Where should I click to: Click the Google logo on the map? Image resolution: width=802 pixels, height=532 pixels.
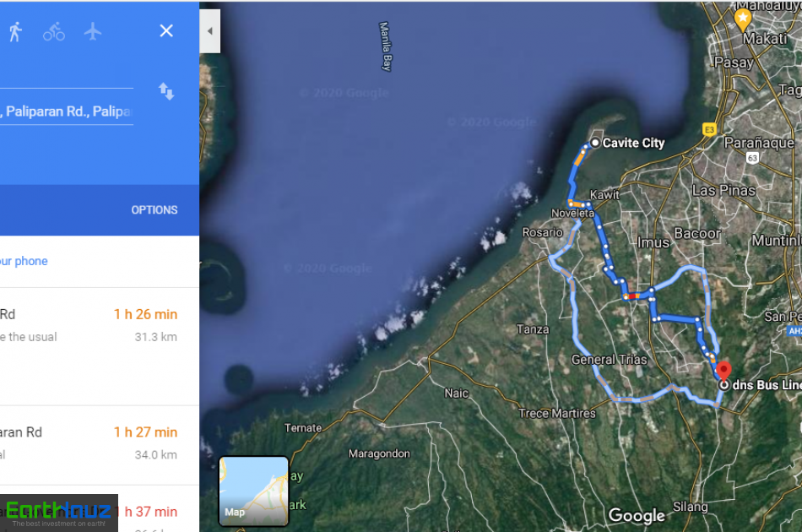point(637,516)
